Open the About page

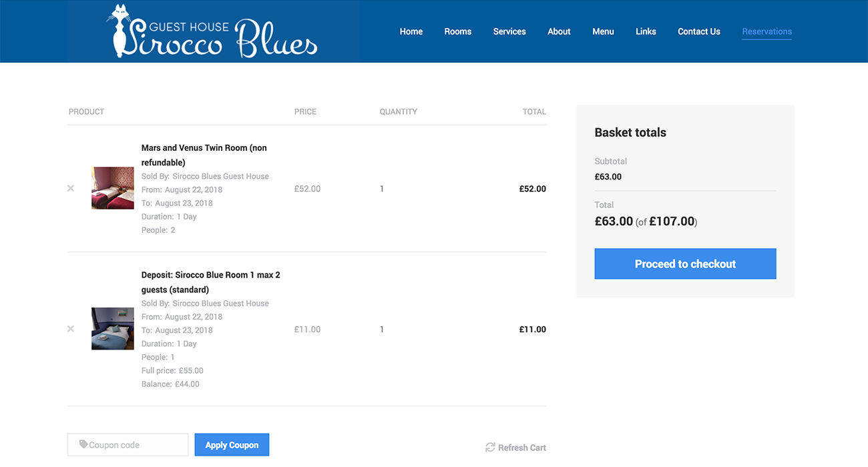coord(559,31)
